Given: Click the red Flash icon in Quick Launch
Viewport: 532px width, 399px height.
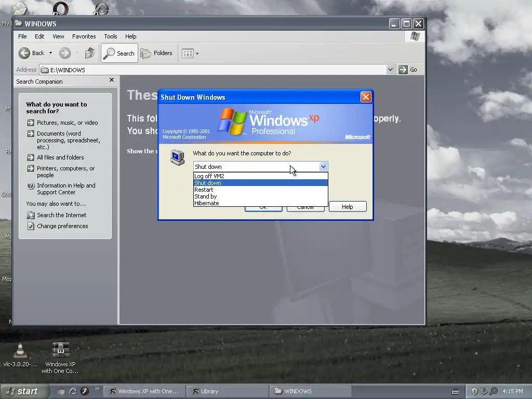Looking at the screenshot, I should (x=85, y=391).
